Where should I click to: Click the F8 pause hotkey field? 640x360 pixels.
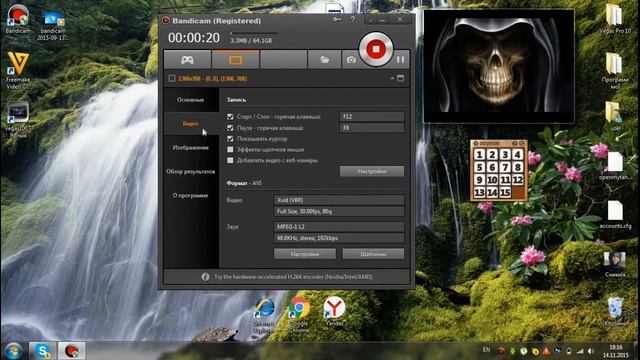pos(372,128)
